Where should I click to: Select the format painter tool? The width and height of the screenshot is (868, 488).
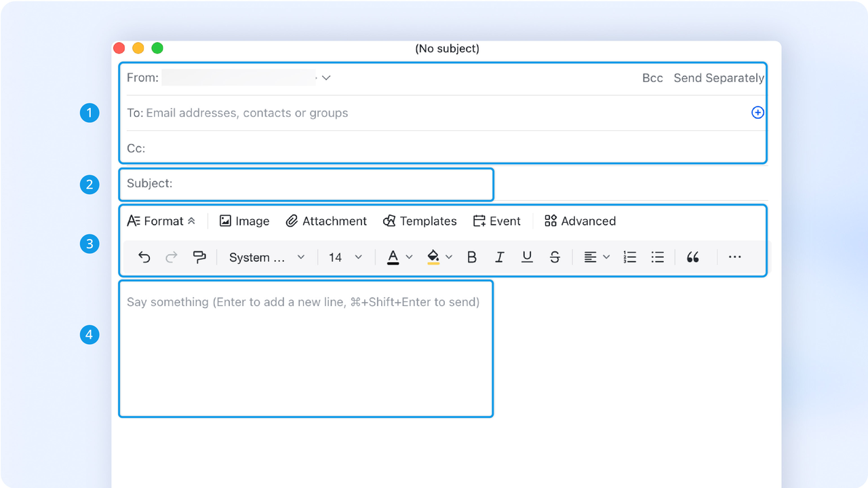[x=198, y=257]
